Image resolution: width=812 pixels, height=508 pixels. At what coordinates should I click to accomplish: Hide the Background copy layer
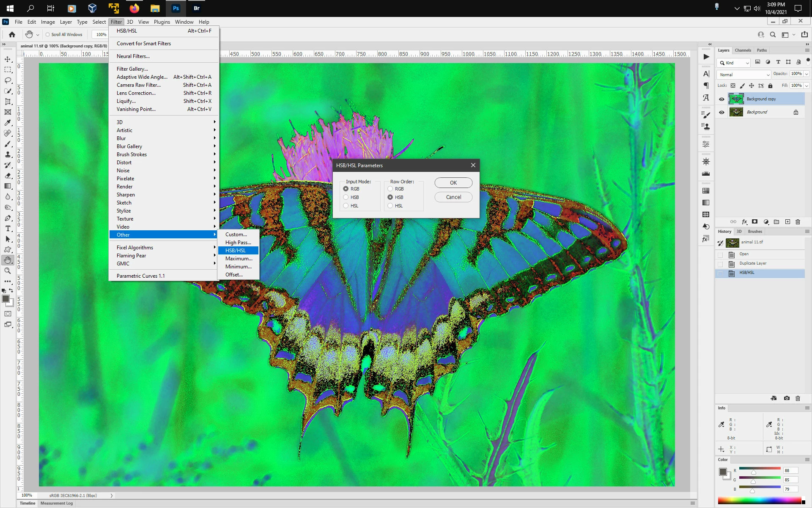[x=721, y=99]
